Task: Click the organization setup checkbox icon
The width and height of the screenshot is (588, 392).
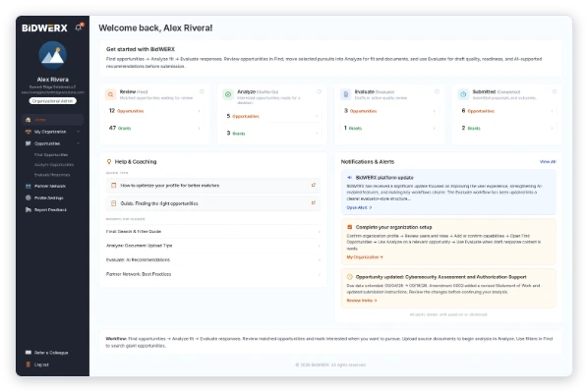Action: (x=350, y=227)
